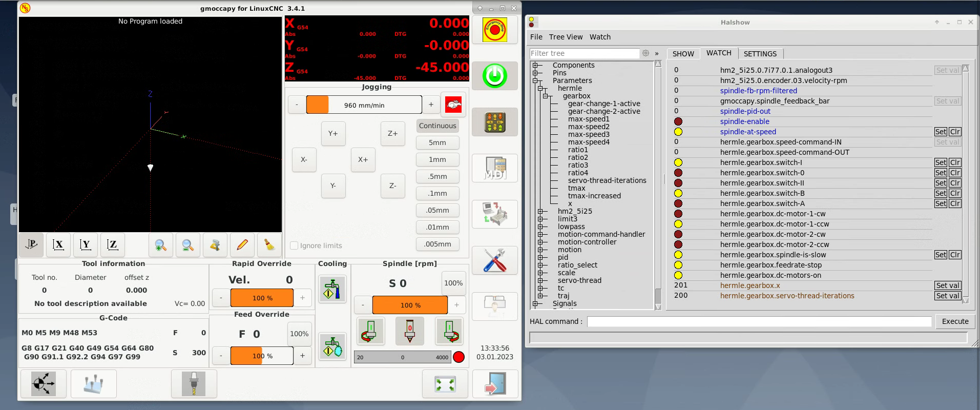Screen dimensions: 980x410
Task: Toggle the green machine power button
Action: point(494,76)
